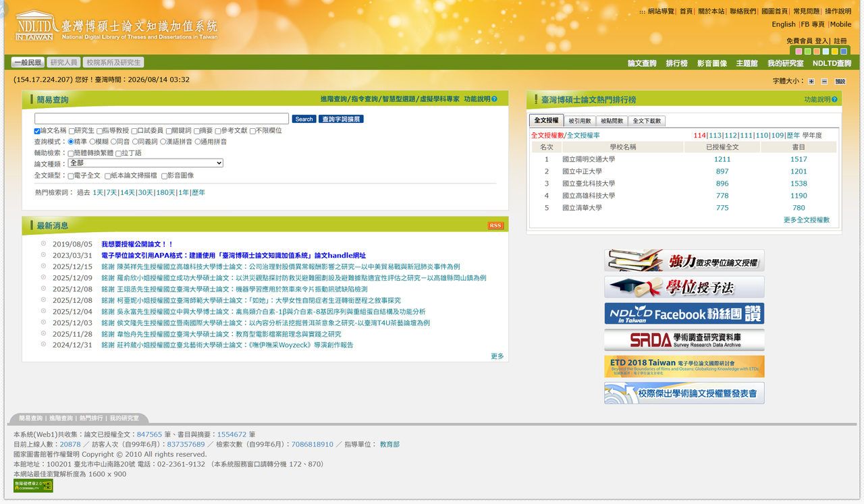Open 更多全文授權數 link
Screen dimensions: 864x504
[x=807, y=220]
